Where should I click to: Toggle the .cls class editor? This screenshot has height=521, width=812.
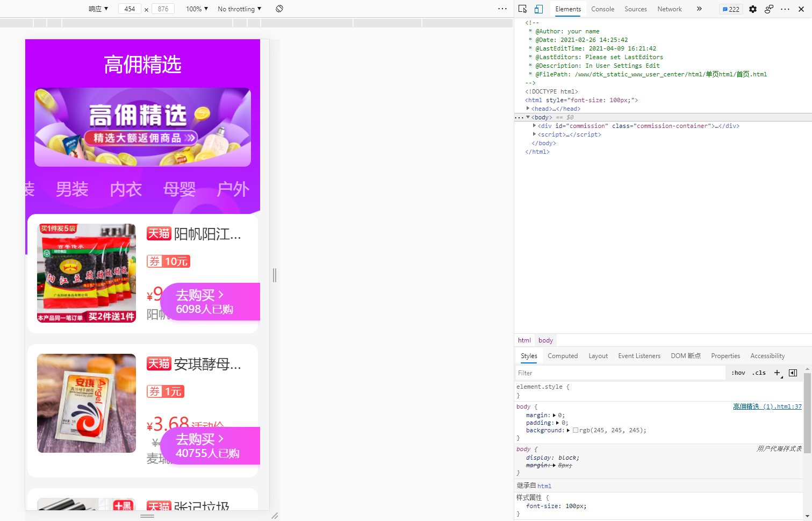[x=759, y=373]
